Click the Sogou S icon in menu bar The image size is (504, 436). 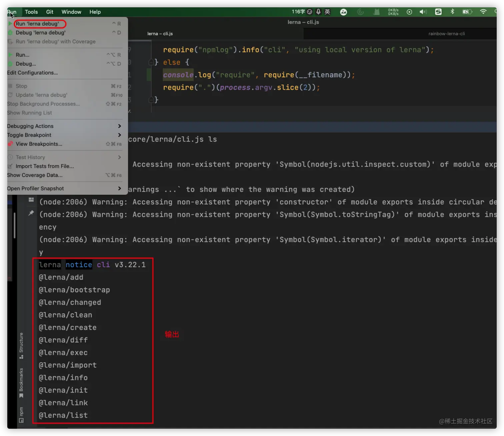coord(438,12)
